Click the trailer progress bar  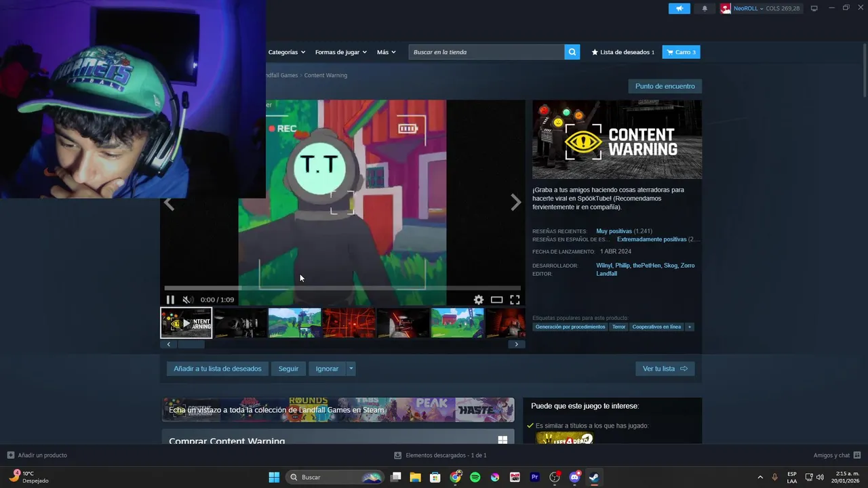tap(342, 288)
